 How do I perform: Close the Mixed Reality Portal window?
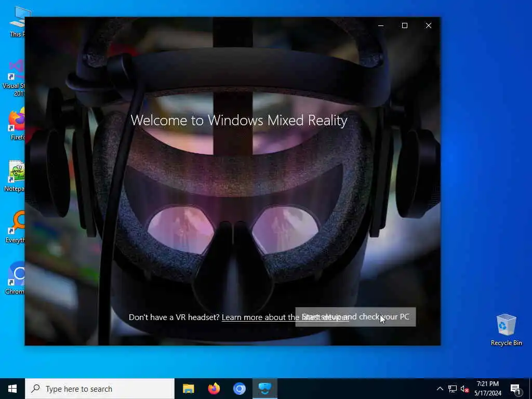coord(429,25)
